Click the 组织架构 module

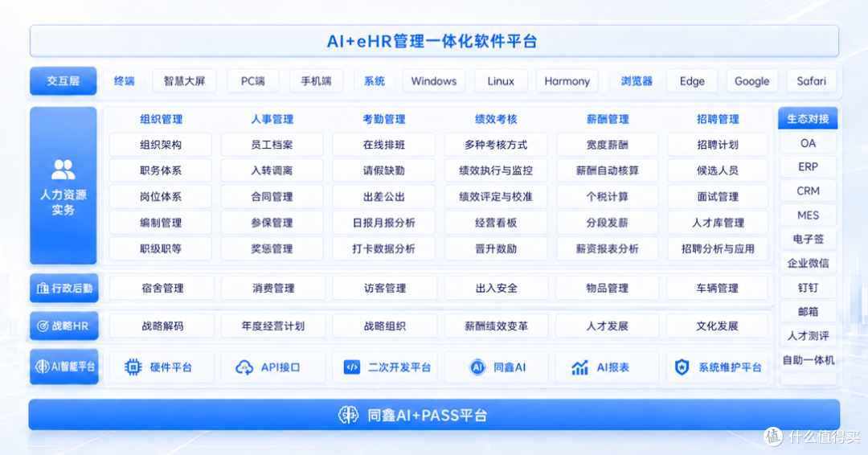coord(161,145)
